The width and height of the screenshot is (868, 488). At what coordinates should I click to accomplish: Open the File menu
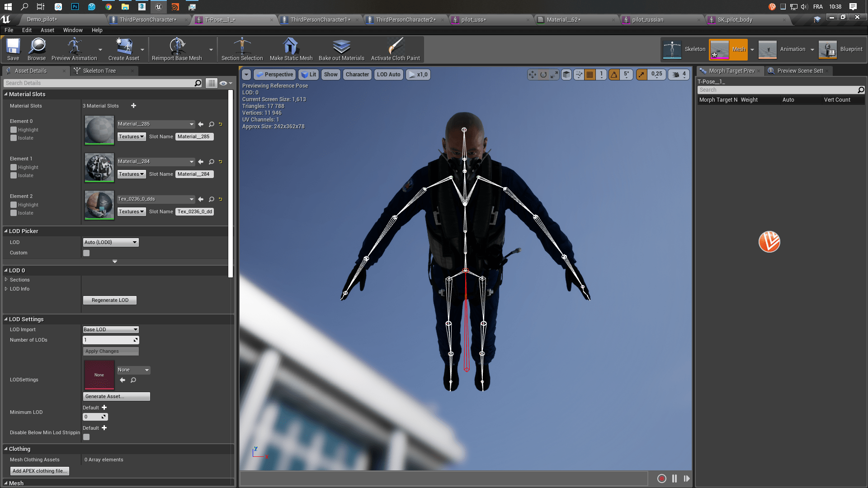tap(9, 30)
